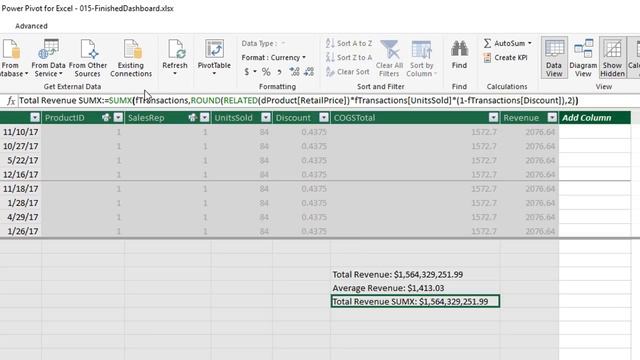Expand the AutoSum dropdown arrow

coord(530,43)
